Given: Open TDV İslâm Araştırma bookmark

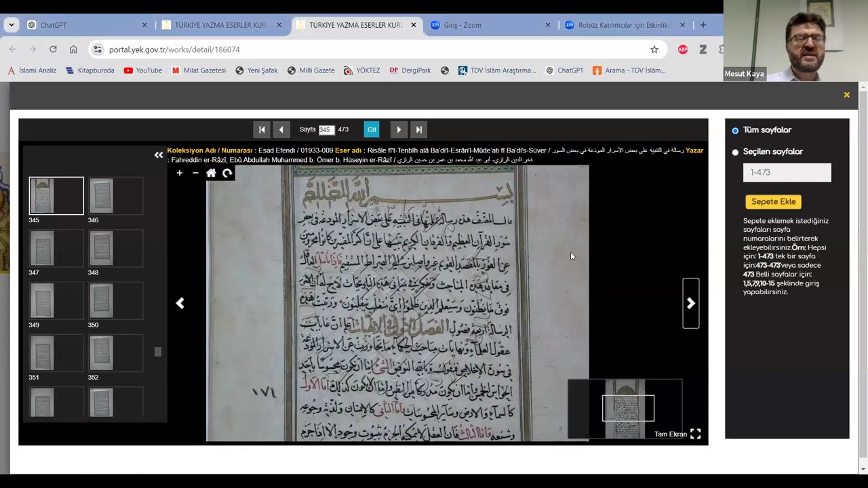Looking at the screenshot, I should pos(497,70).
